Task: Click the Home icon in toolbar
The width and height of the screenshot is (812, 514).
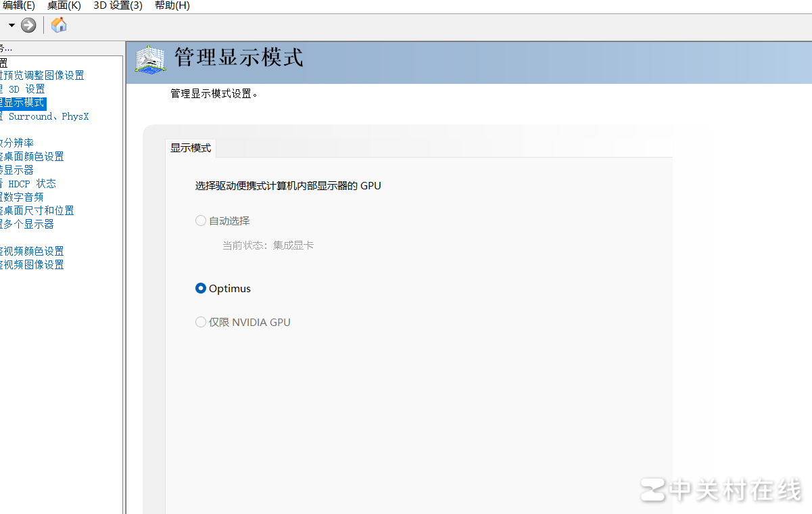Action: (59, 26)
